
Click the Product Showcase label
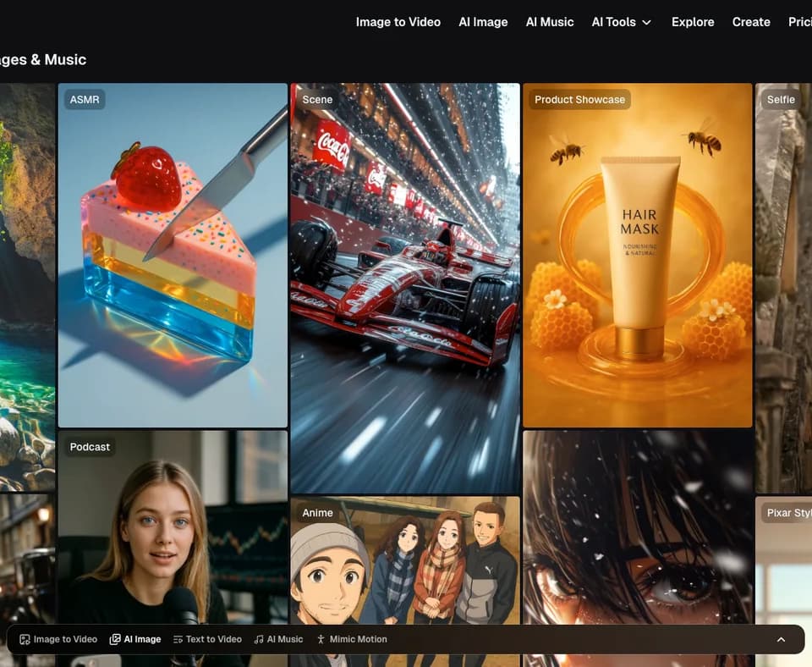(x=579, y=99)
